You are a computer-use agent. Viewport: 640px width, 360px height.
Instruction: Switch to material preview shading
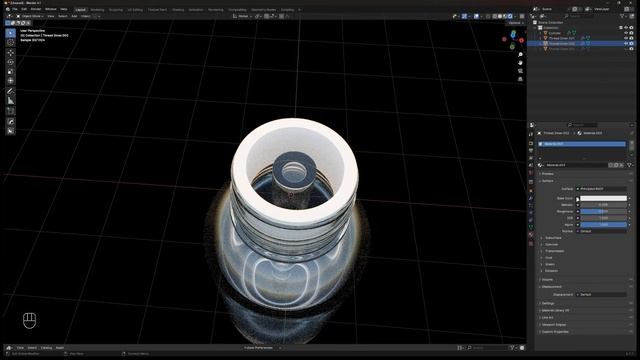pos(505,16)
